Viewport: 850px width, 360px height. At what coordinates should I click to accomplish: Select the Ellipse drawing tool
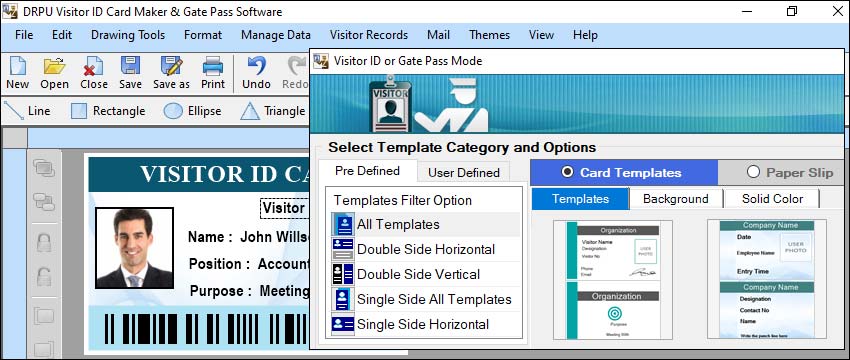[x=192, y=111]
